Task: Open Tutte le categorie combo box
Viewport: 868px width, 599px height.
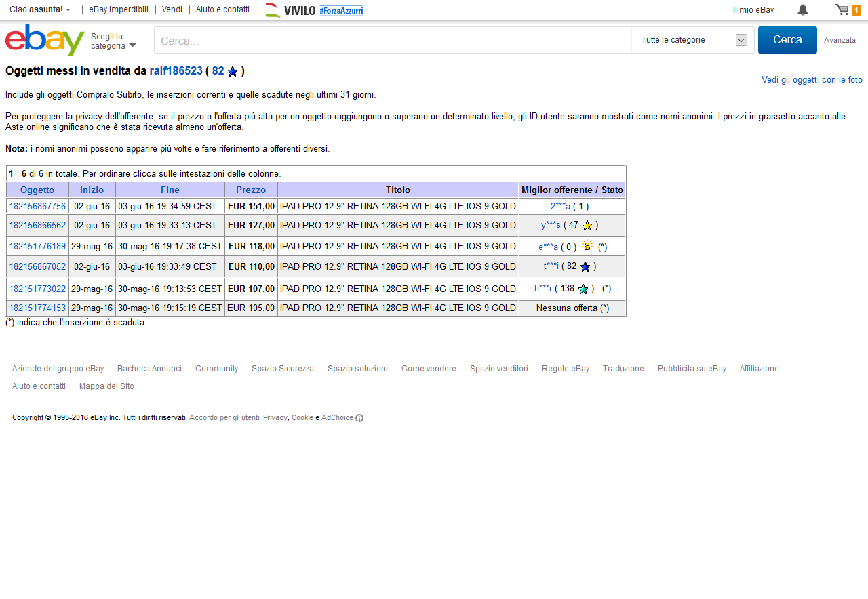Action: [x=693, y=40]
